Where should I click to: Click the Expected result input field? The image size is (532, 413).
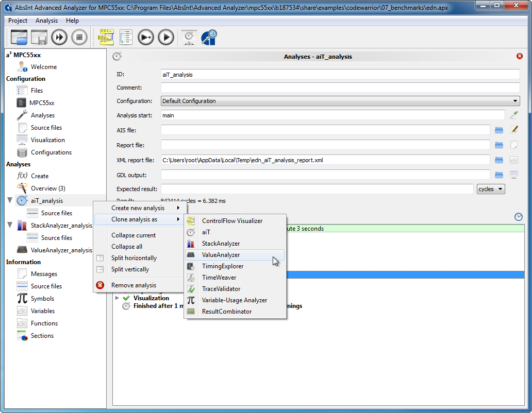(x=317, y=189)
